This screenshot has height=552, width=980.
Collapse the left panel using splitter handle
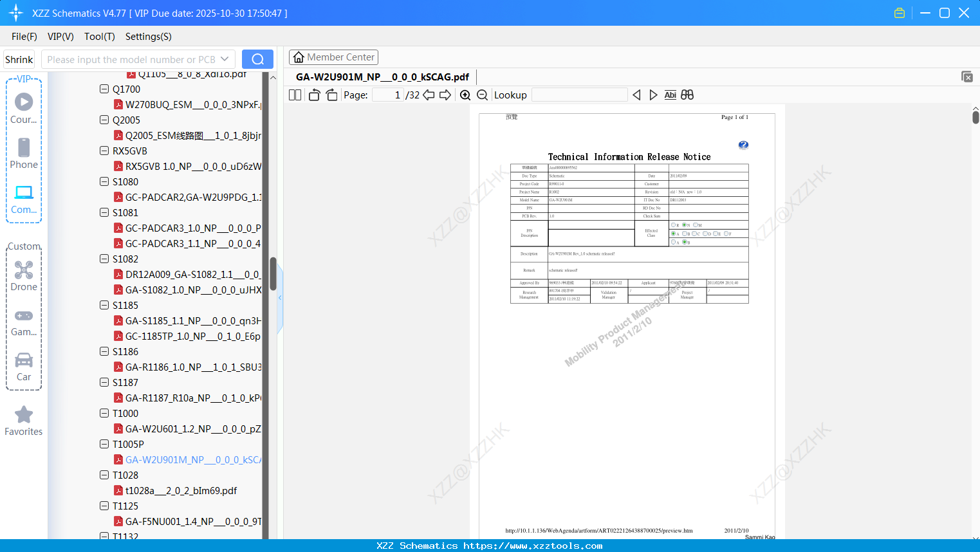[280, 298]
